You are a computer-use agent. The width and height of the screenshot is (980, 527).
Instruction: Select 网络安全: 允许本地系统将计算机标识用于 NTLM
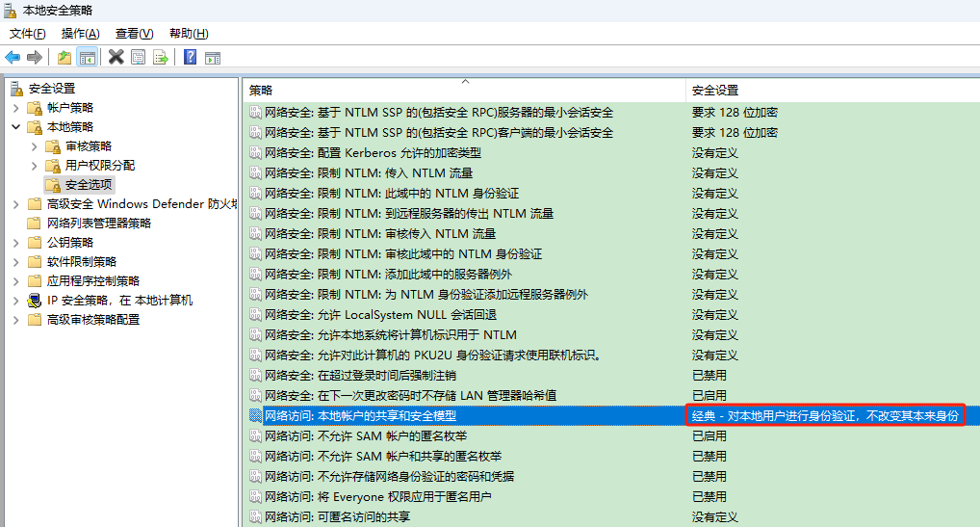391,335
